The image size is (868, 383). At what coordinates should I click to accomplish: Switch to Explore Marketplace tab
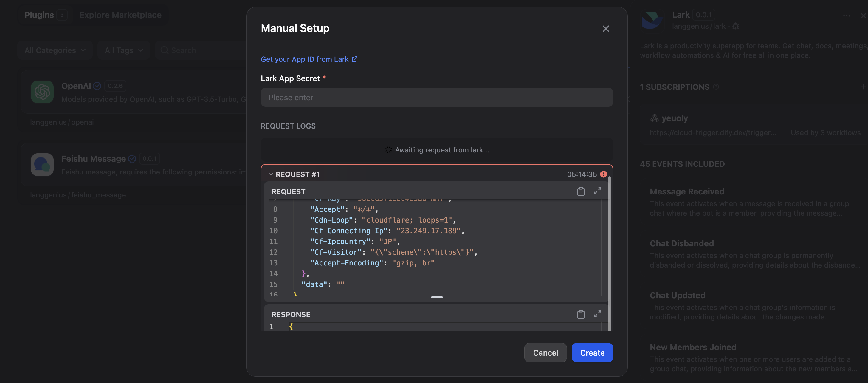(x=120, y=15)
